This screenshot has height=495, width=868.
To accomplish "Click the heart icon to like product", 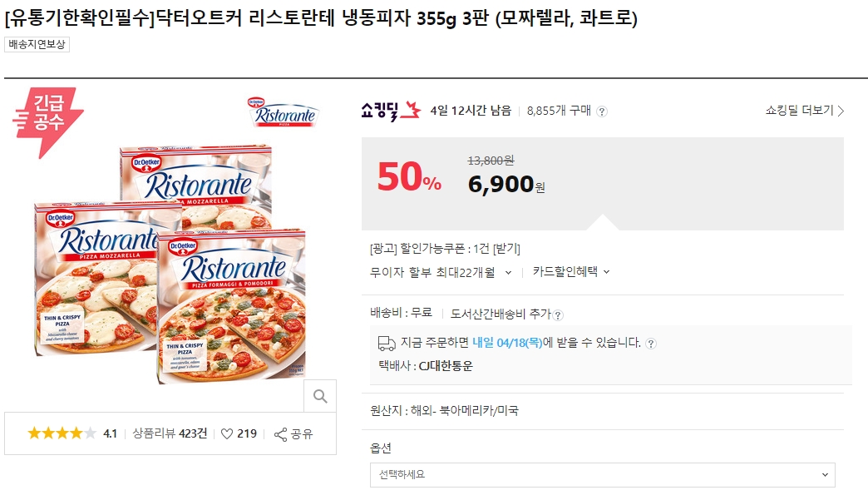I will (227, 433).
